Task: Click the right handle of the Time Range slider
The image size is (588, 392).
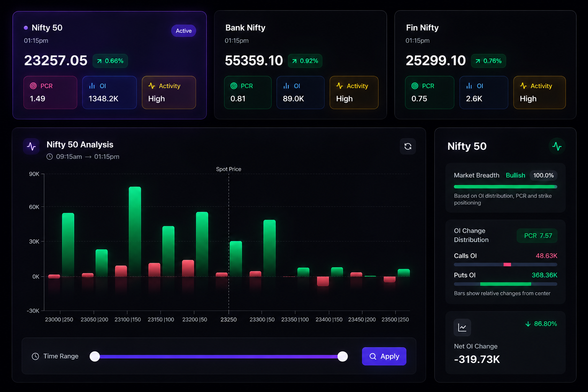Action: (343, 356)
